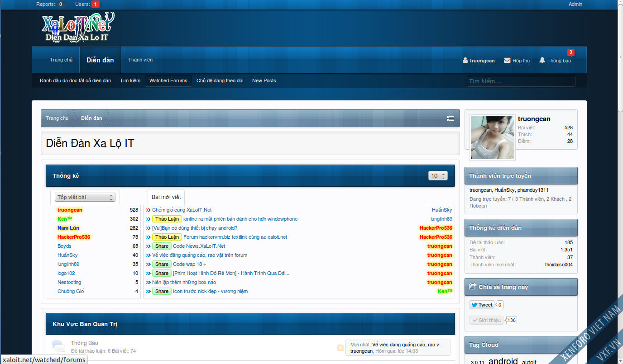This screenshot has width=623, height=364.
Task: Open the Tốp viết bài dropdown
Action: tap(85, 197)
